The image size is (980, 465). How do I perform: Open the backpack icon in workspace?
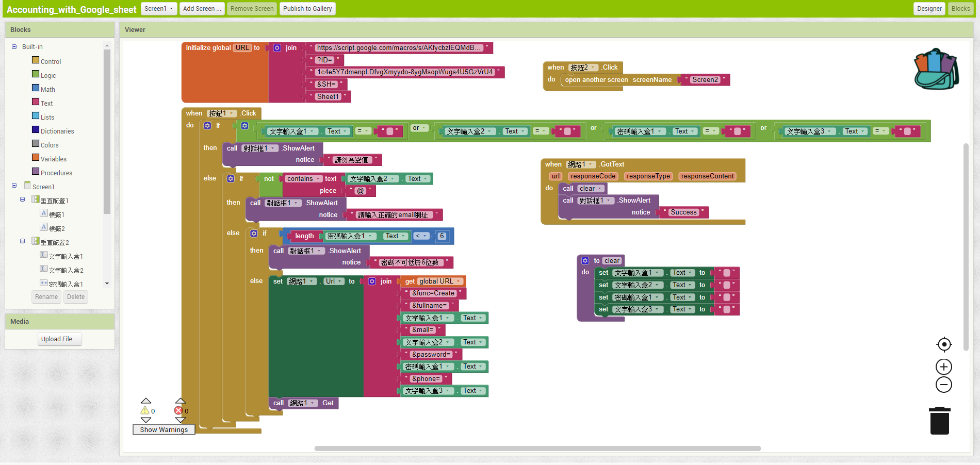936,70
